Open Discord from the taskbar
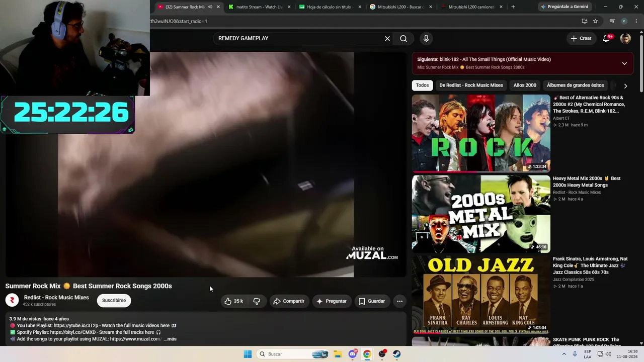Screen dimensions: 644x362 (x=353, y=354)
